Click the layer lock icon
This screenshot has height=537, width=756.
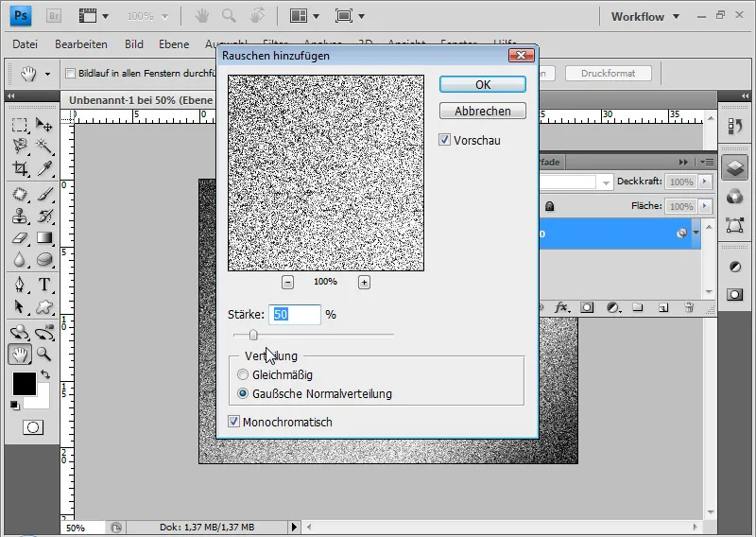[549, 206]
